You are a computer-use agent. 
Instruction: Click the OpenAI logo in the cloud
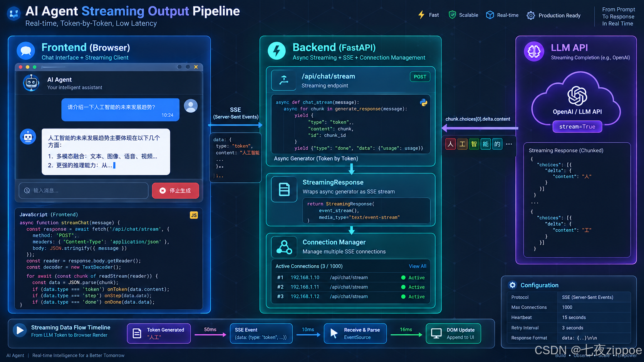577,96
